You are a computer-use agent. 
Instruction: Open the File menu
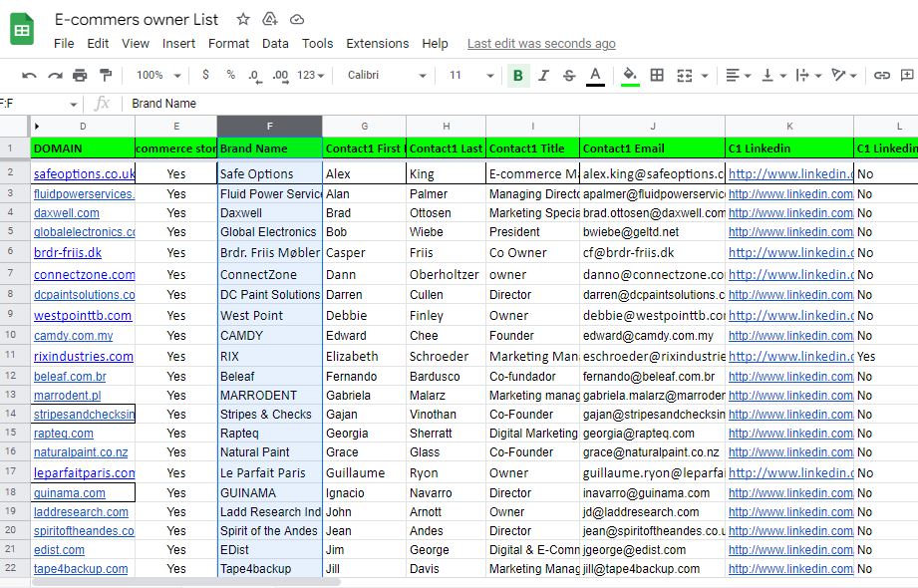point(64,43)
